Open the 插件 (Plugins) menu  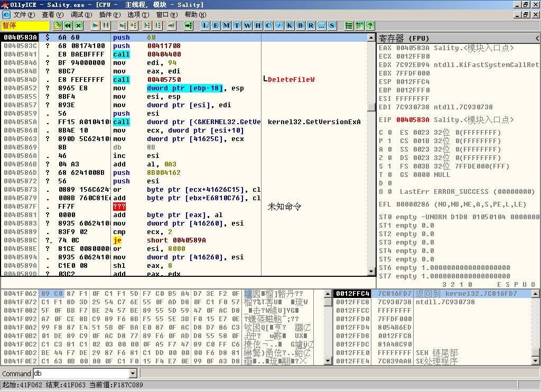tap(109, 15)
